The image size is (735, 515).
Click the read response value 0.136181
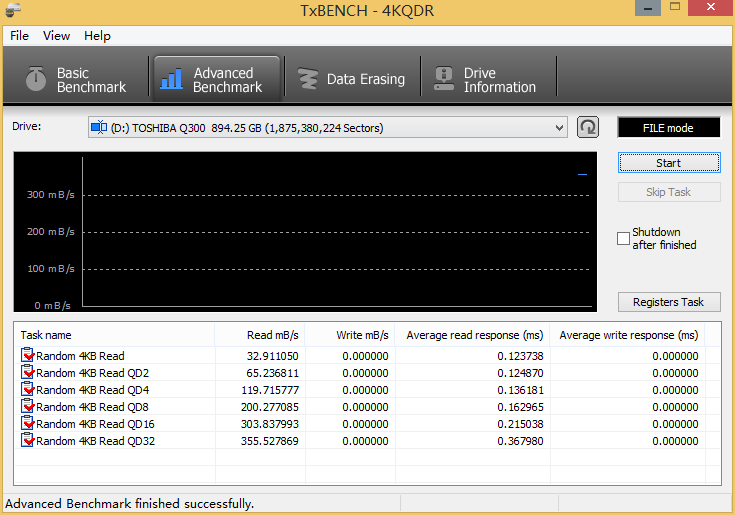[520, 390]
